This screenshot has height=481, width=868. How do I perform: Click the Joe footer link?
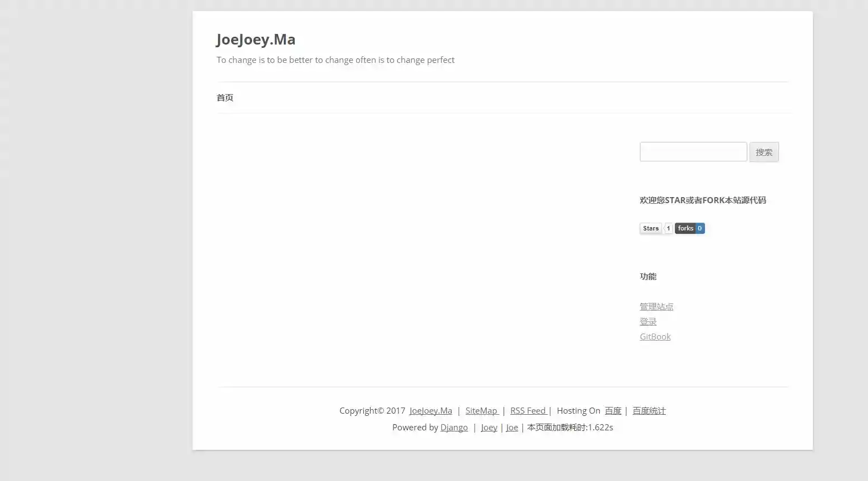click(512, 428)
